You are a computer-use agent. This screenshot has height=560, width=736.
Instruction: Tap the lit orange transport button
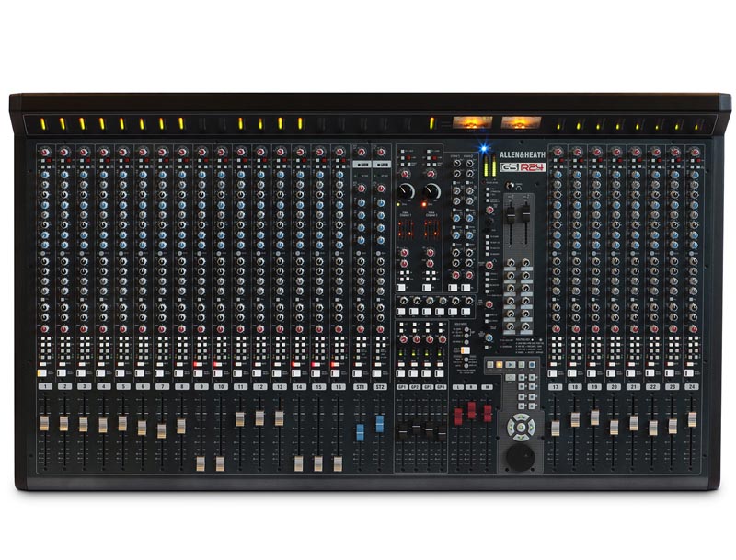[500, 364]
